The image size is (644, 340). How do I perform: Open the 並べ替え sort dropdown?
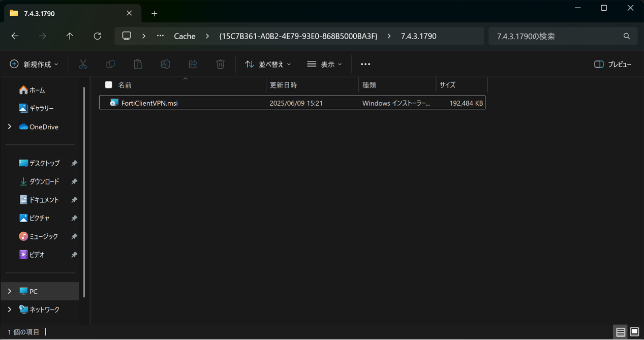[268, 64]
